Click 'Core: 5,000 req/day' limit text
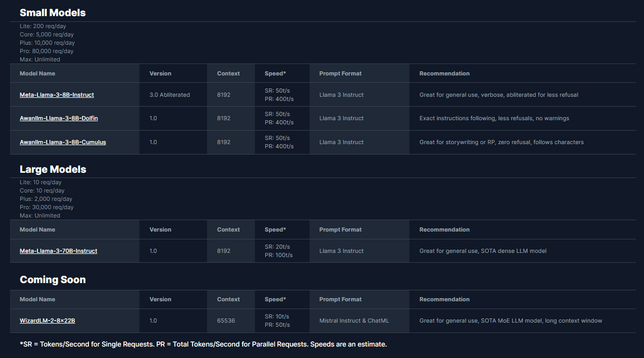Viewport: 644px width, 358px height. 47,34
